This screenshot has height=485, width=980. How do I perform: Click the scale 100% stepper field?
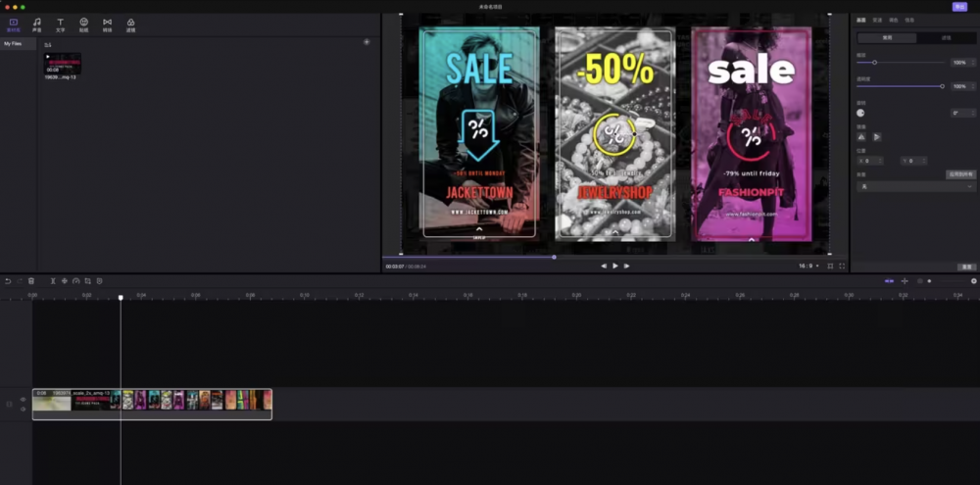962,63
